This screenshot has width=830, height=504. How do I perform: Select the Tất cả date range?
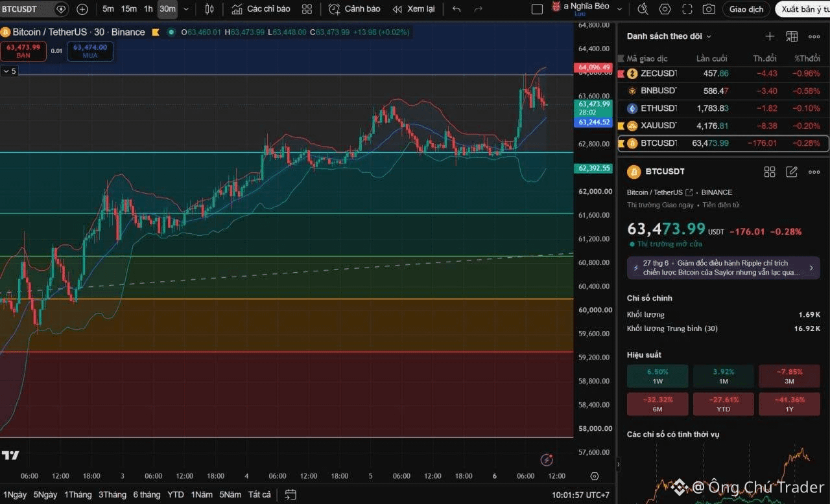click(x=259, y=494)
